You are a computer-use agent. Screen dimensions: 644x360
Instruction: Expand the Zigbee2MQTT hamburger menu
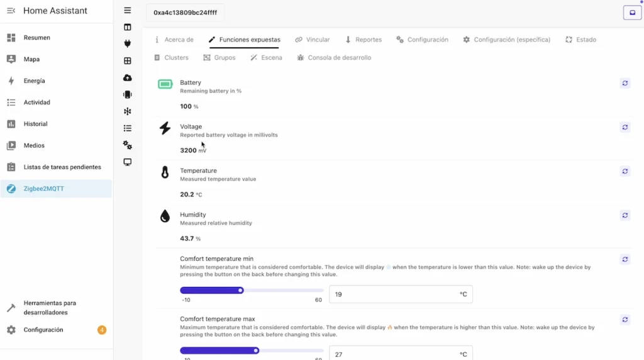pyautogui.click(x=128, y=10)
